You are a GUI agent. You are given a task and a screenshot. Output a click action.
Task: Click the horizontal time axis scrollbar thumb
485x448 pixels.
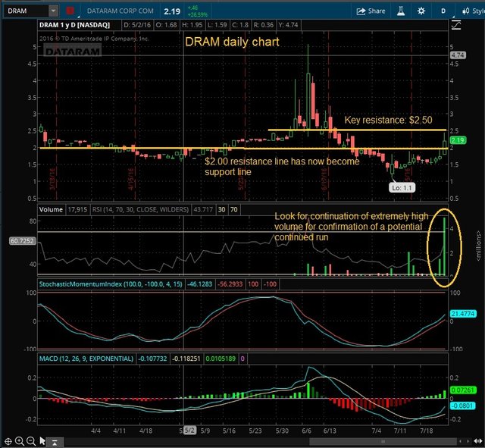point(383,441)
